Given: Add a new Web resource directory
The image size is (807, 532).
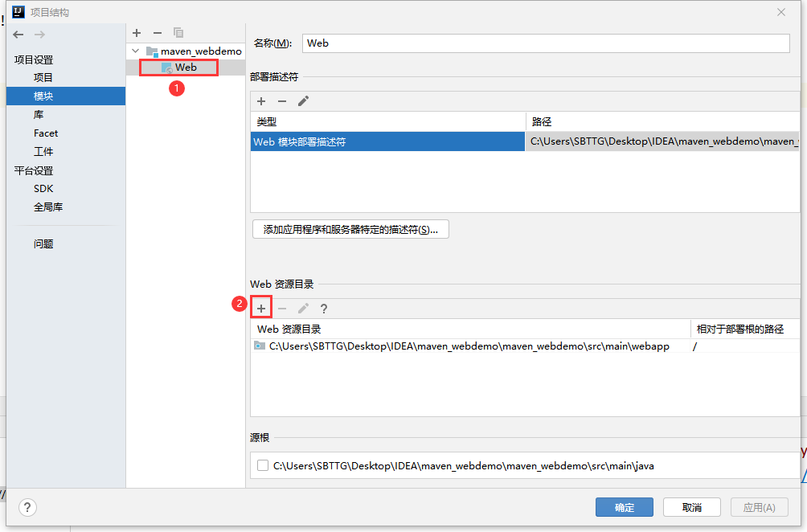Looking at the screenshot, I should pos(261,309).
